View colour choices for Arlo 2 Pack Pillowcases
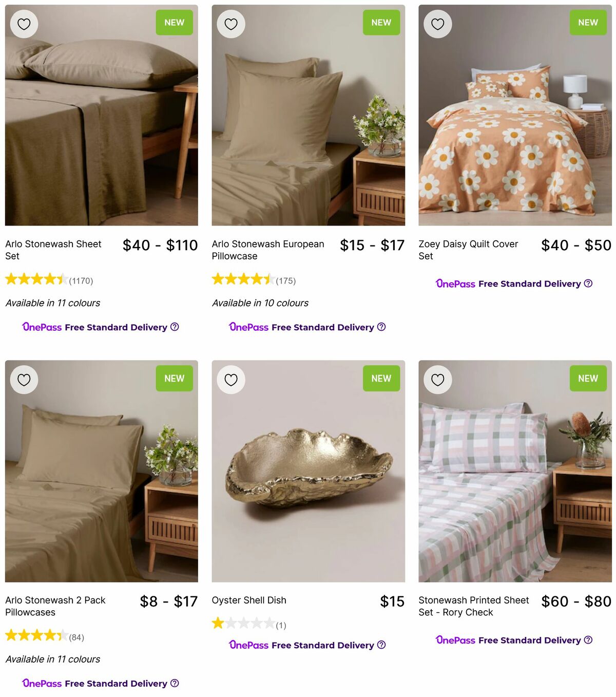 [x=52, y=659]
